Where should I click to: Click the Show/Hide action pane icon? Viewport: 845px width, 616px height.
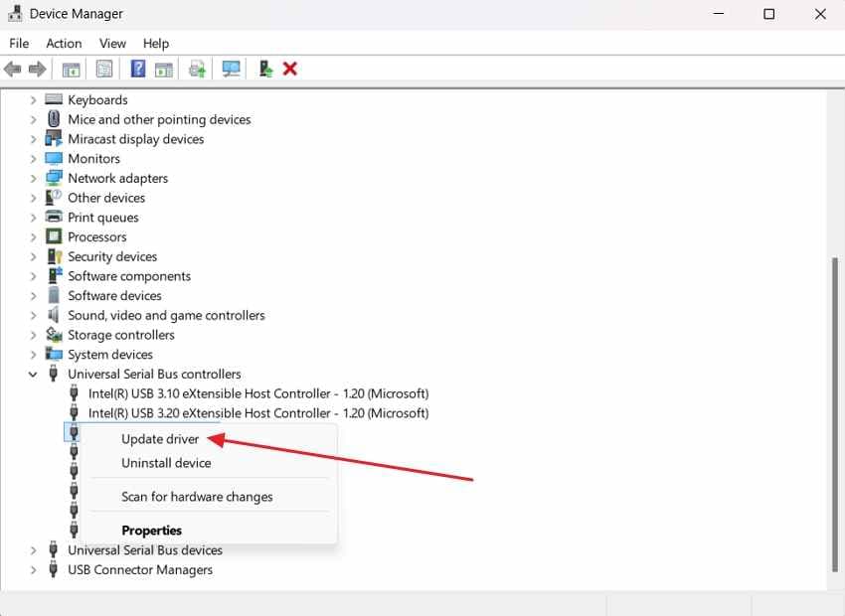[x=164, y=69]
